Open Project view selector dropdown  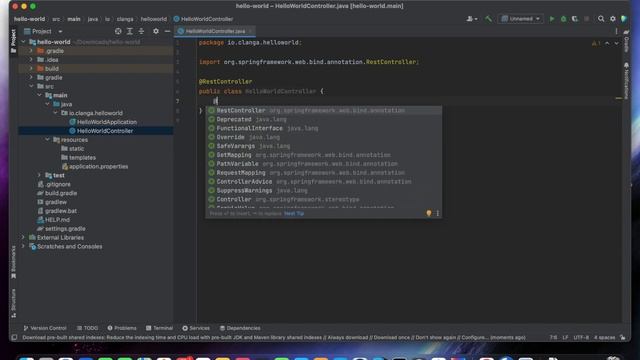point(43,31)
